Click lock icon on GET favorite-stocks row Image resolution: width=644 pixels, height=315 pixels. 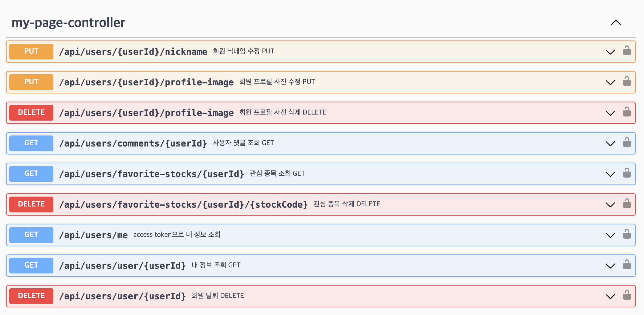click(x=627, y=173)
